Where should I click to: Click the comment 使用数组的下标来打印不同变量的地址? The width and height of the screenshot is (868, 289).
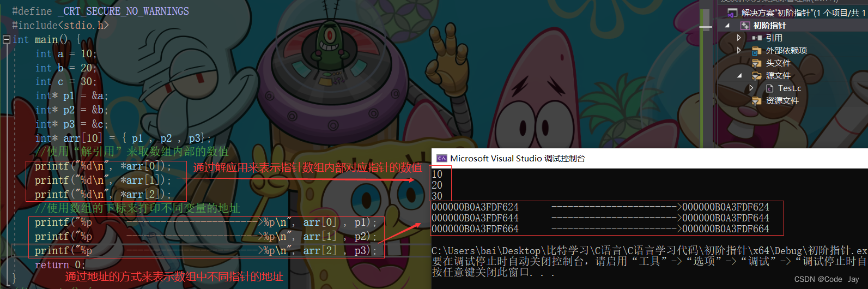[137, 208]
